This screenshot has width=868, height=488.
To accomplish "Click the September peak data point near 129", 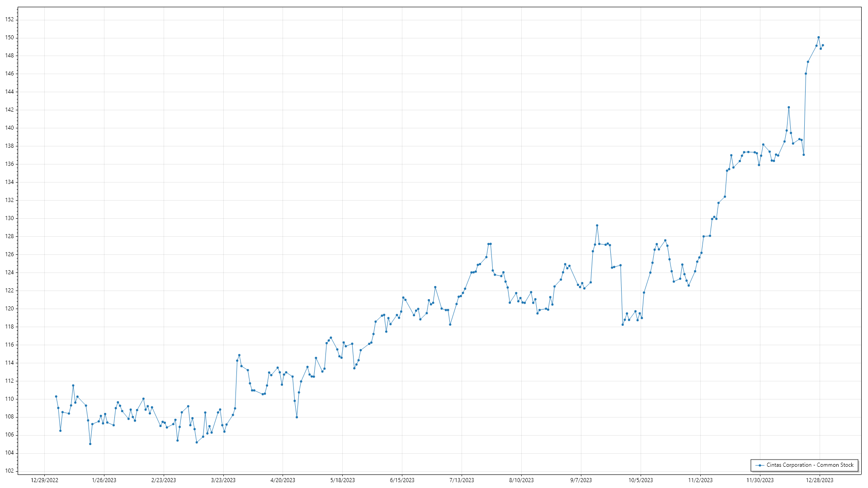I will click(597, 225).
